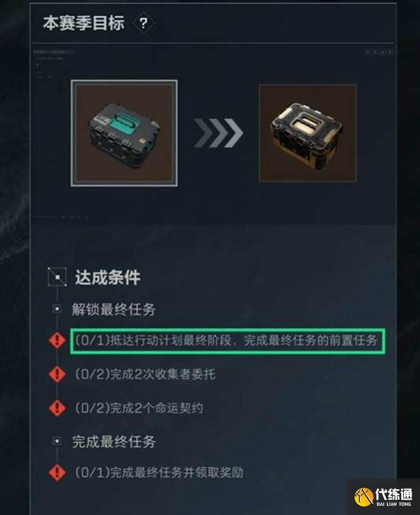The image size is (420, 515).
Task: Toggle the 解锁最终任务 section bullet
Action: (x=57, y=309)
